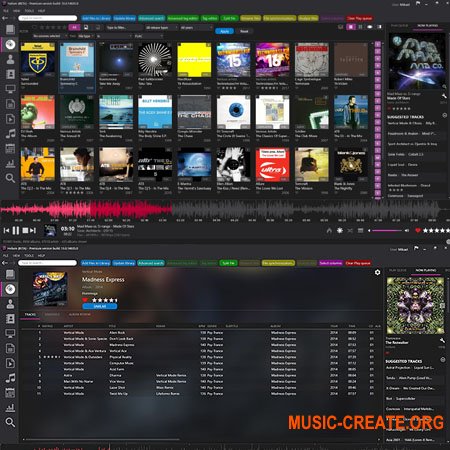Open the FLAC value dropdown
450x450 pixels.
[x=149, y=36]
